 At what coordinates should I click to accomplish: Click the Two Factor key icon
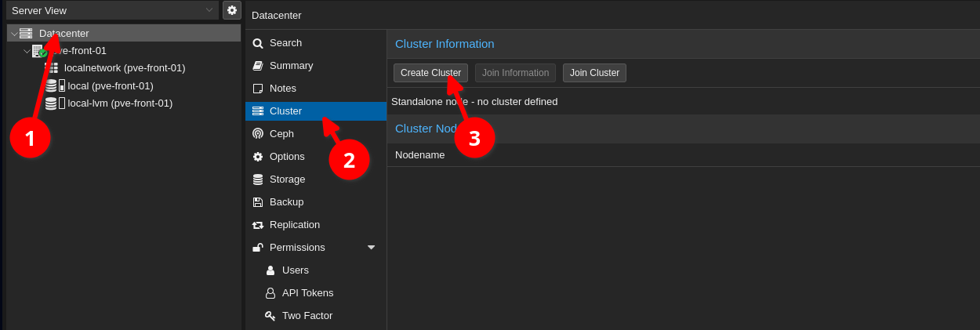point(270,316)
